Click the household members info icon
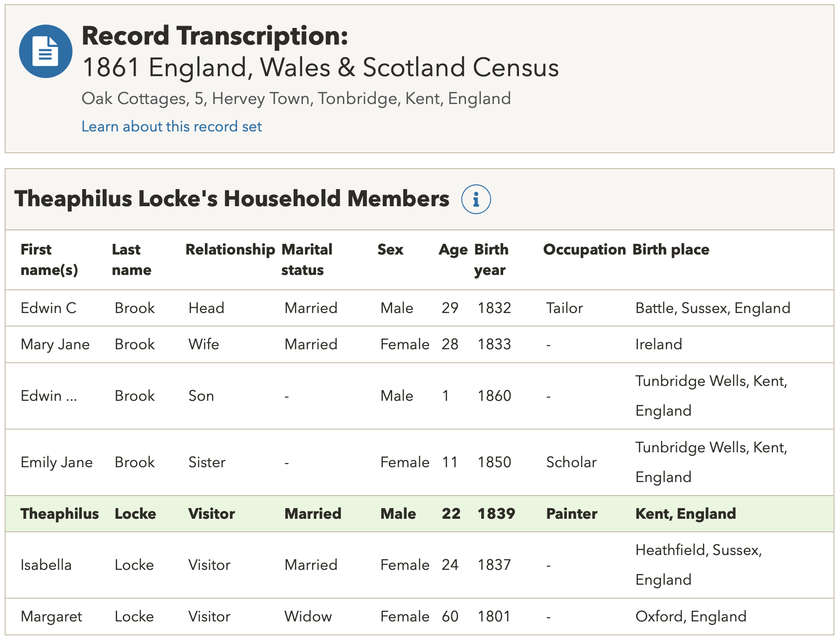Viewport: 840px width, 640px height. pos(476,199)
